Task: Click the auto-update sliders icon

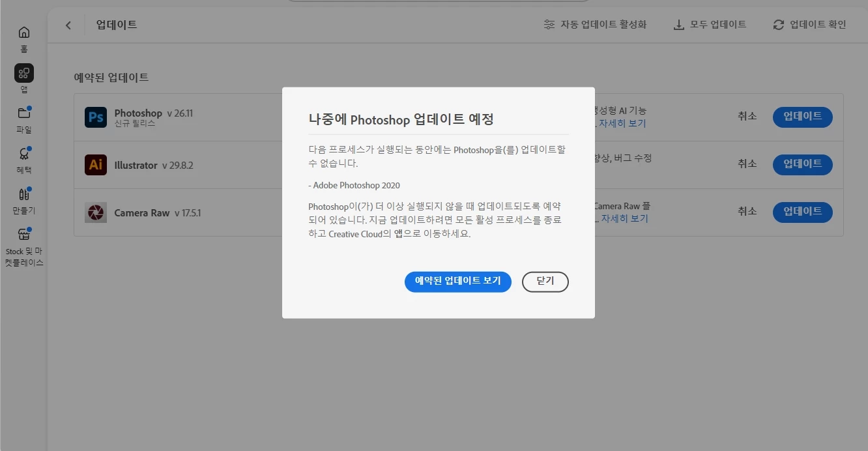Action: tap(549, 25)
